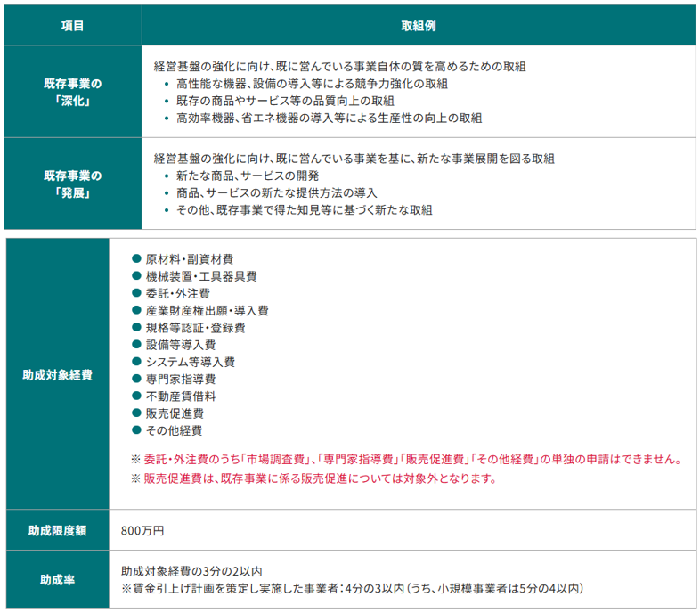
Task: Click the green bullet beside 原材料・副資材費
Action: click(136, 258)
